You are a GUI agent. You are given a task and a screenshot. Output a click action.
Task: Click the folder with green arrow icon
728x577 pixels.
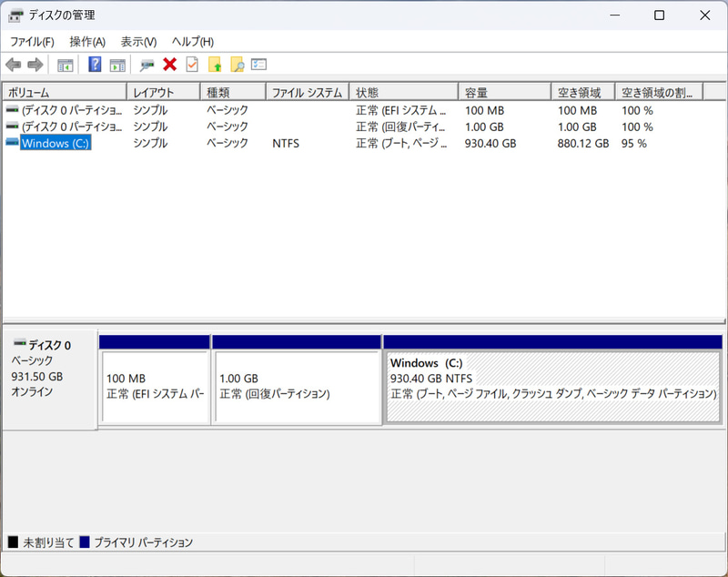click(x=215, y=65)
